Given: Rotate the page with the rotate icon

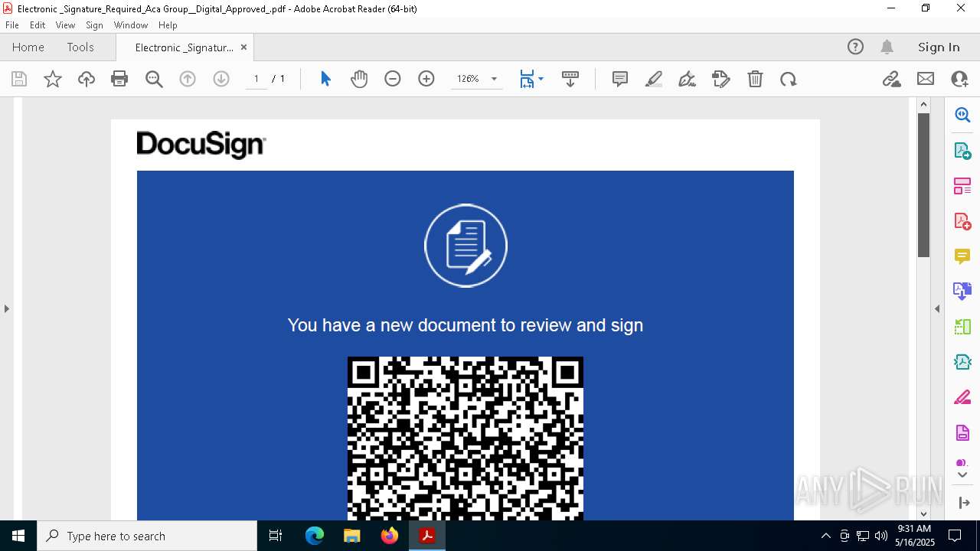Looking at the screenshot, I should pos(789,79).
